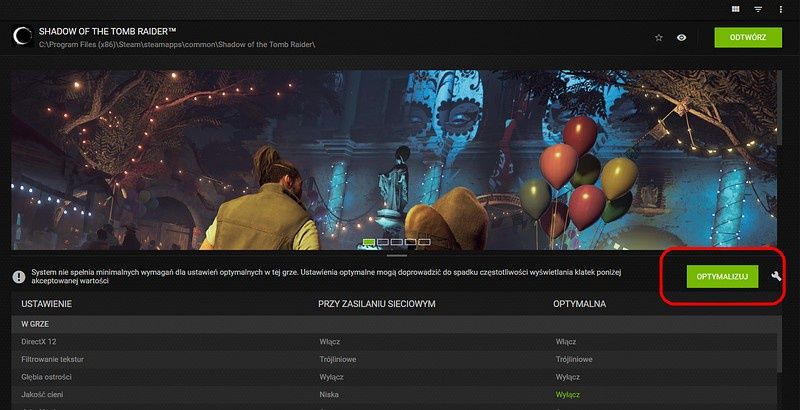Select the second screenshot indicator
The height and width of the screenshot is (410, 800).
point(383,242)
